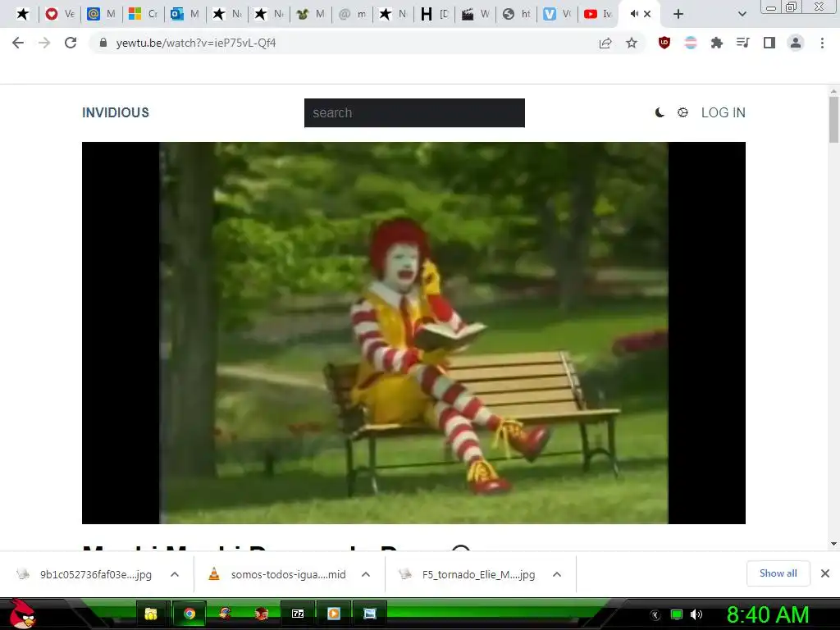840x630 pixels.
Task: View site information via lock icon
Action: [103, 43]
